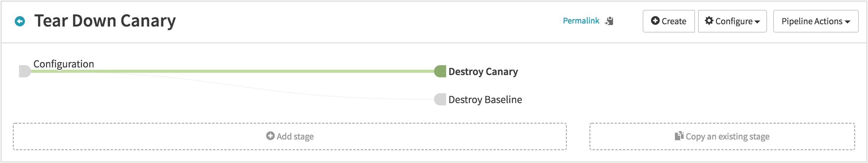Open the Pipeline Actions dropdown
Screen dimensions: 868x163
click(x=816, y=21)
